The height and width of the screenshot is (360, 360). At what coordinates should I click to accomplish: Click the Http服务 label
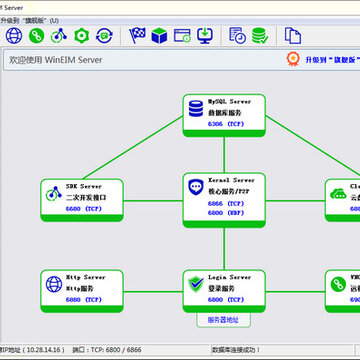(x=79, y=288)
